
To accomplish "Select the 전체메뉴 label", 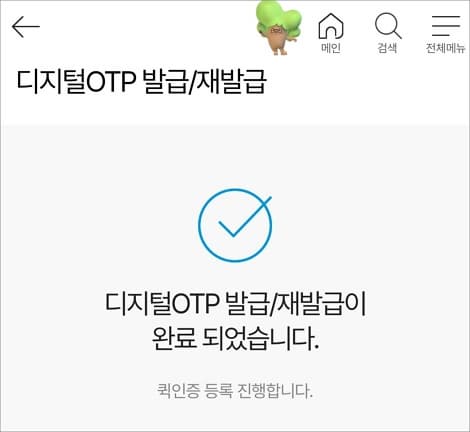I will 445,48.
